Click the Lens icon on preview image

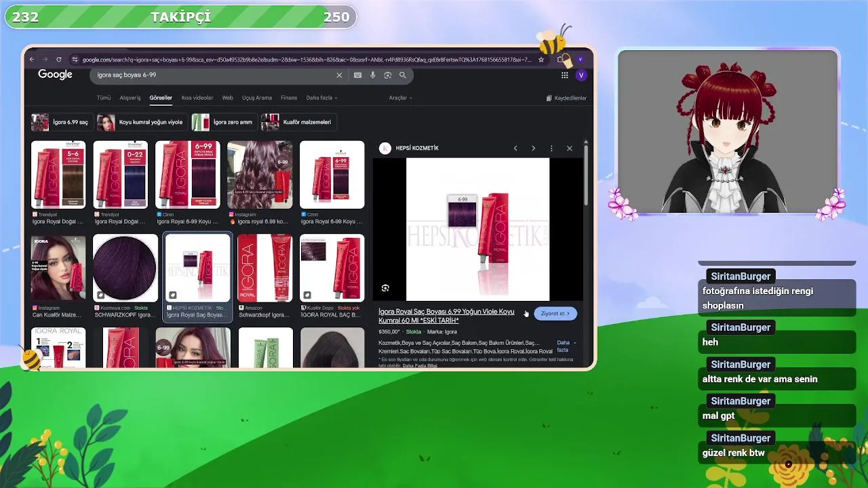point(385,288)
